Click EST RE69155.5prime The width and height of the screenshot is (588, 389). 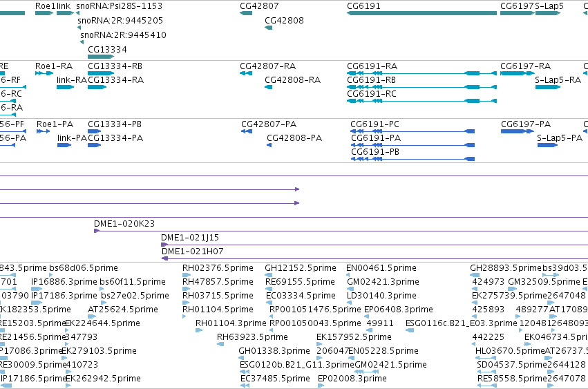click(x=269, y=289)
